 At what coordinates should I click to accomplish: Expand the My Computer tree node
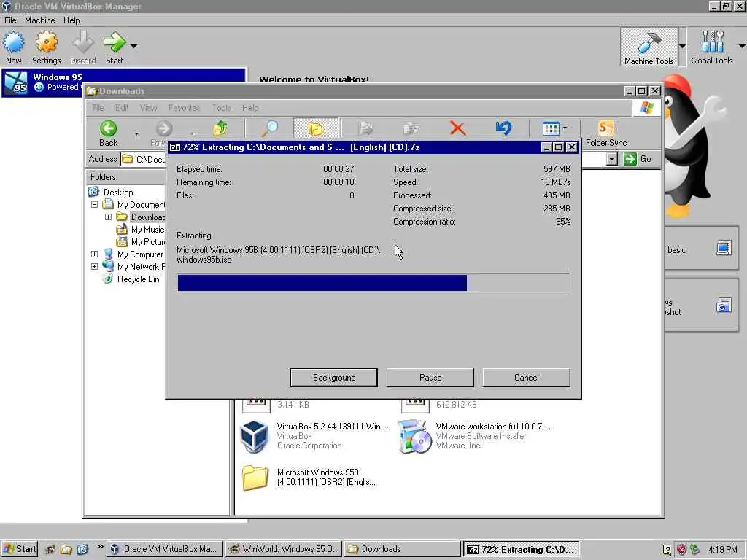[x=94, y=254]
